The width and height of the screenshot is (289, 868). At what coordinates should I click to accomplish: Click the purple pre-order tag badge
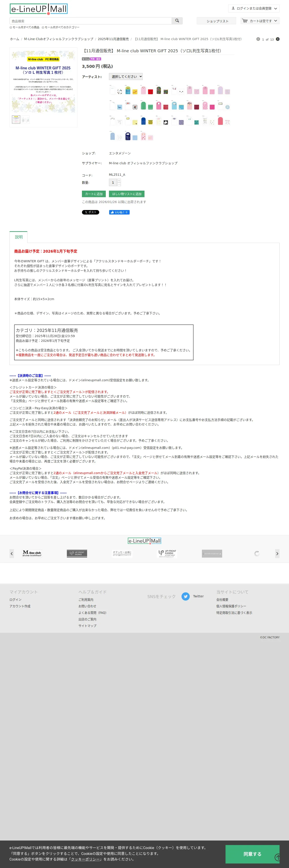(x=96, y=59)
